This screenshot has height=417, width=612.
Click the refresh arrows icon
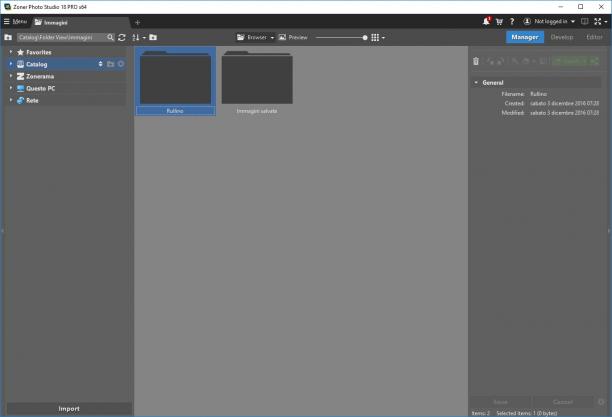[x=122, y=37]
